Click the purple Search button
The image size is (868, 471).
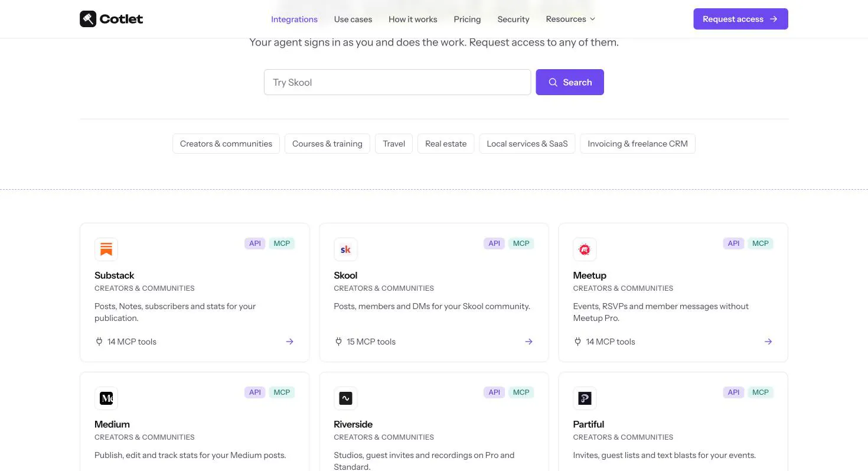coord(570,82)
